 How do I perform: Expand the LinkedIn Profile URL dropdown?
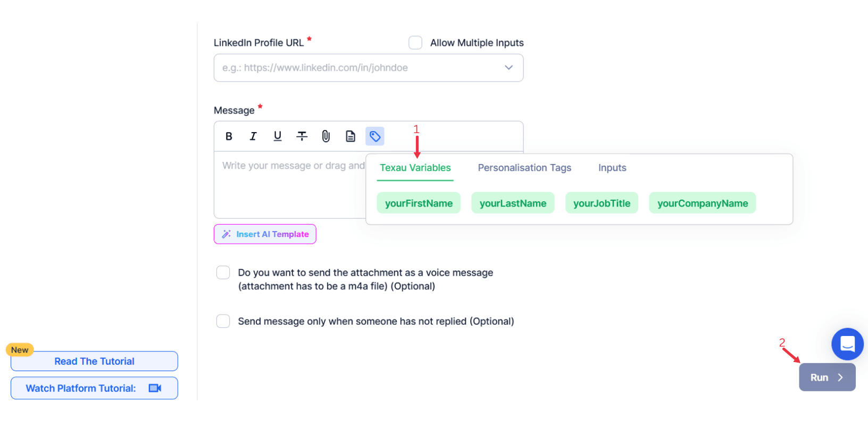508,68
